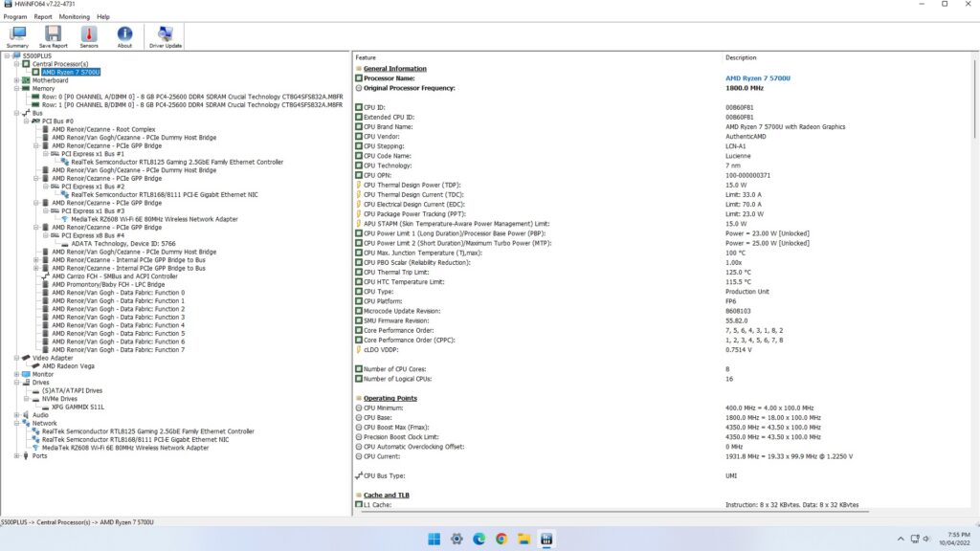Select the AMD Radeon Vega adapter
The image size is (980, 551).
pyautogui.click(x=67, y=365)
